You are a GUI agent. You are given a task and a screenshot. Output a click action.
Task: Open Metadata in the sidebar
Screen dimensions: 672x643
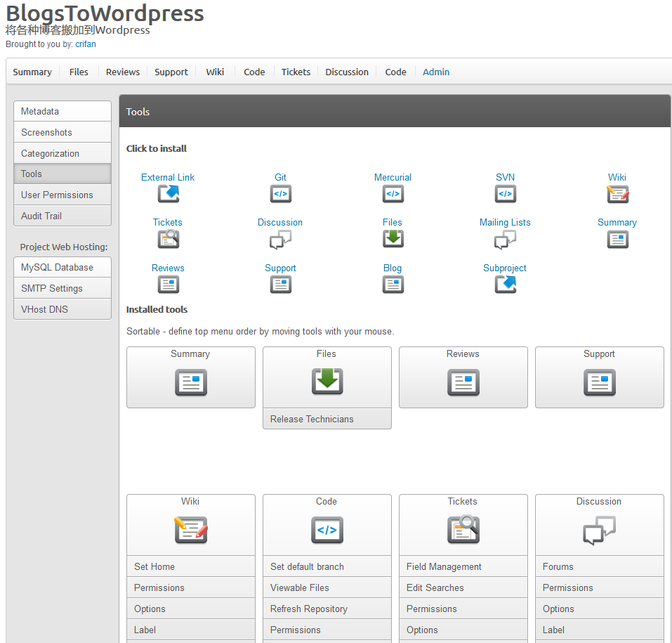click(62, 111)
